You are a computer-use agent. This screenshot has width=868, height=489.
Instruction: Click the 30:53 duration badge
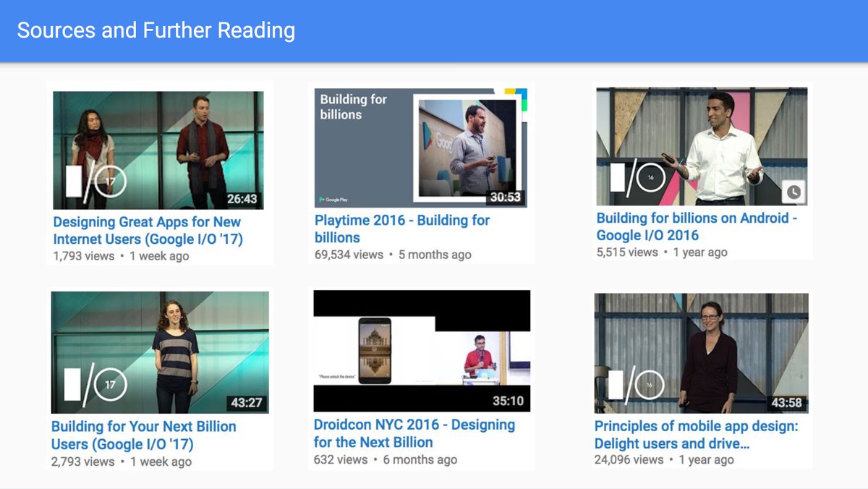click(505, 197)
